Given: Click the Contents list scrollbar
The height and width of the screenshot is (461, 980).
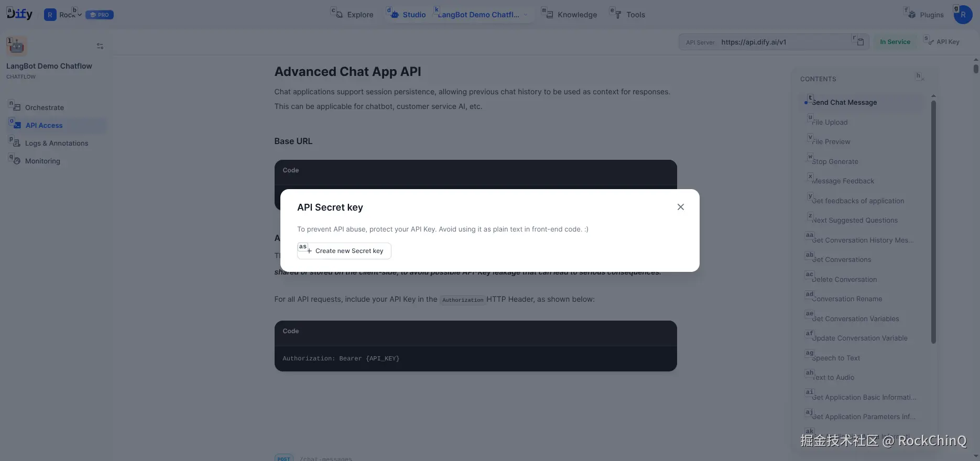Looking at the screenshot, I should pyautogui.click(x=933, y=220).
